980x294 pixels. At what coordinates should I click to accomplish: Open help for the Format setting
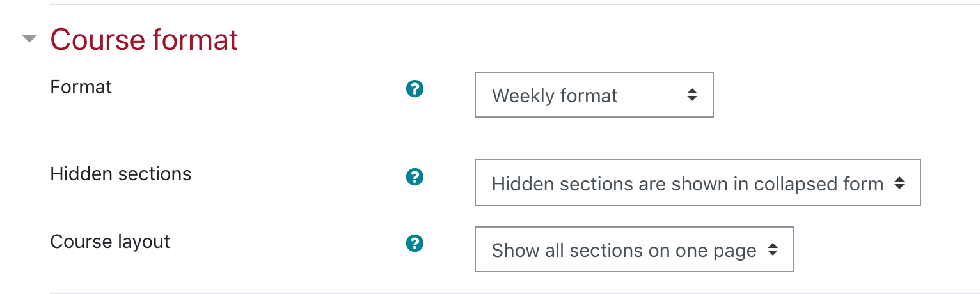[x=415, y=89]
